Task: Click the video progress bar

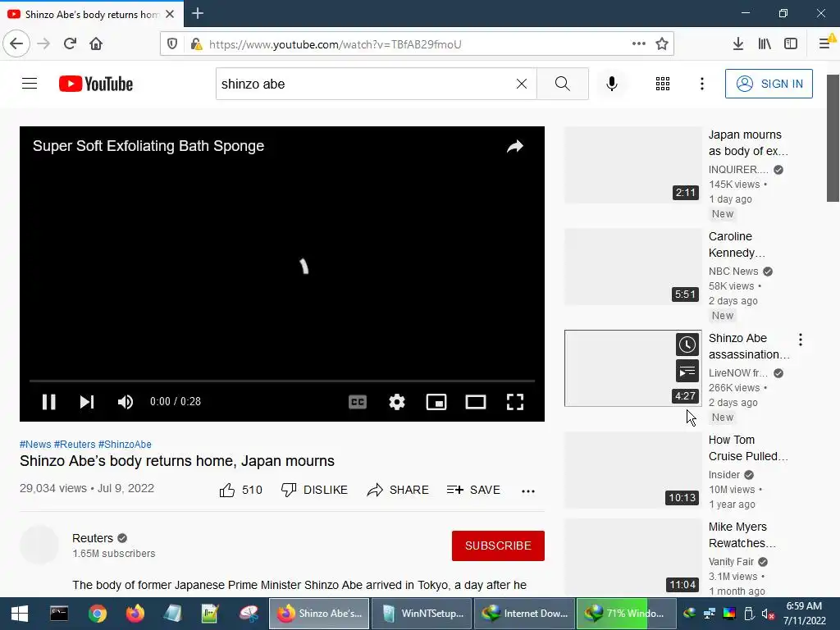Action: click(x=282, y=381)
